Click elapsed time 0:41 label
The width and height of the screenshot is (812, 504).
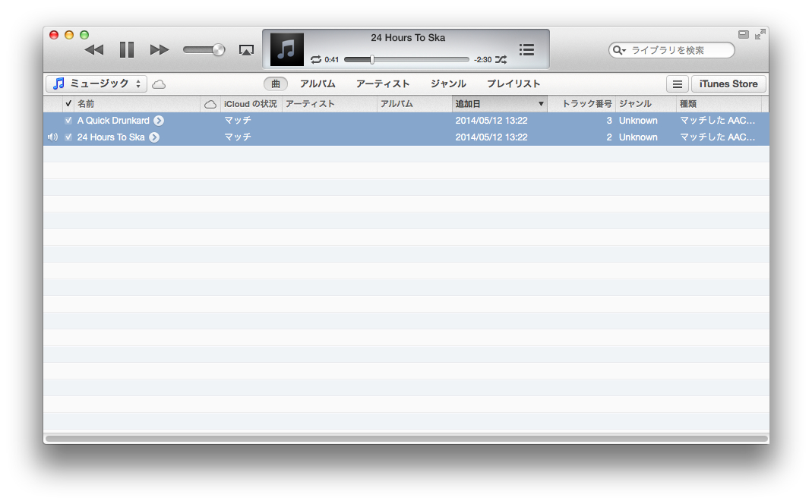[331, 59]
